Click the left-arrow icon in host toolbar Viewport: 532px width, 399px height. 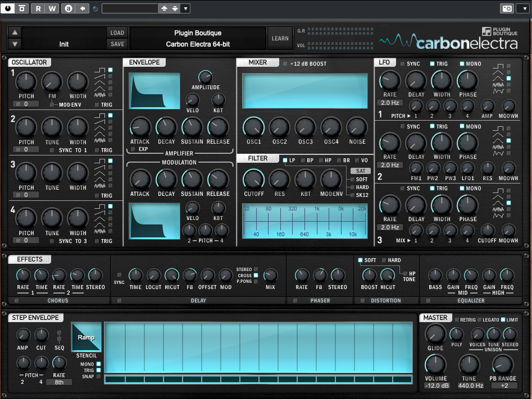point(83,8)
